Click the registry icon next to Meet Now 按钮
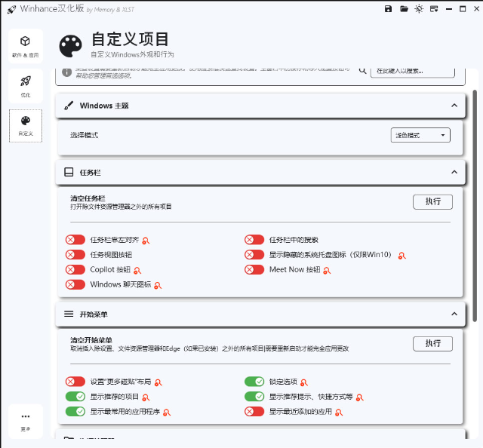The height and width of the screenshot is (448, 483). click(x=327, y=270)
